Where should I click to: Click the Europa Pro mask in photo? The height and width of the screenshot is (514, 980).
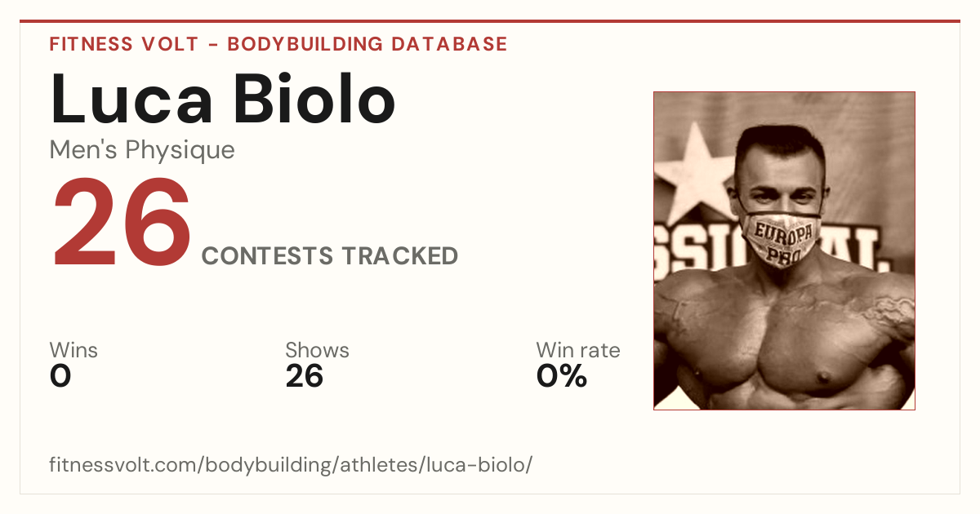(x=784, y=239)
